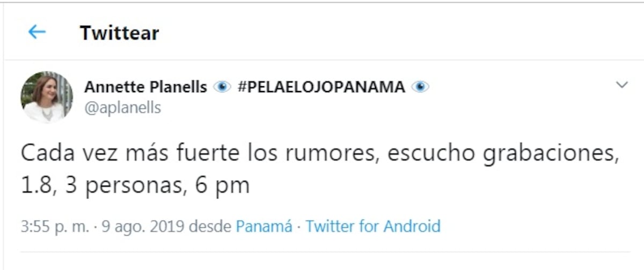The height and width of the screenshot is (270, 644).
Task: Click the eye emoji after #PELAELOJOPANAMA
Action: pos(420,87)
